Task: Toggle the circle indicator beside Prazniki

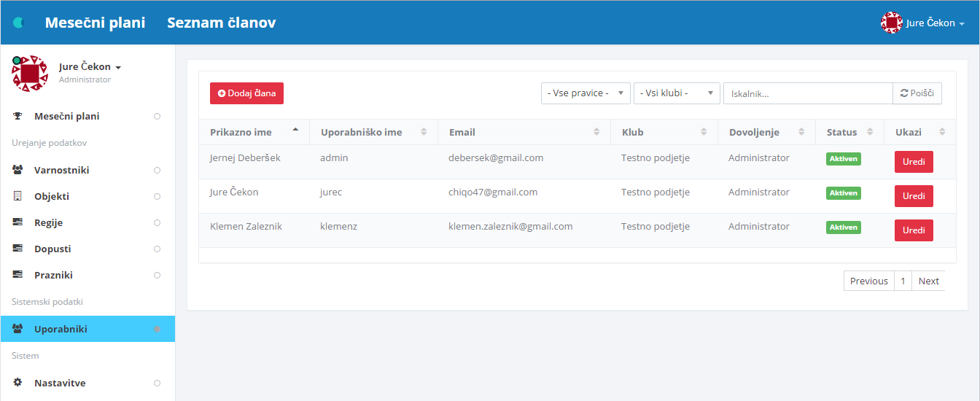Action: [157, 275]
